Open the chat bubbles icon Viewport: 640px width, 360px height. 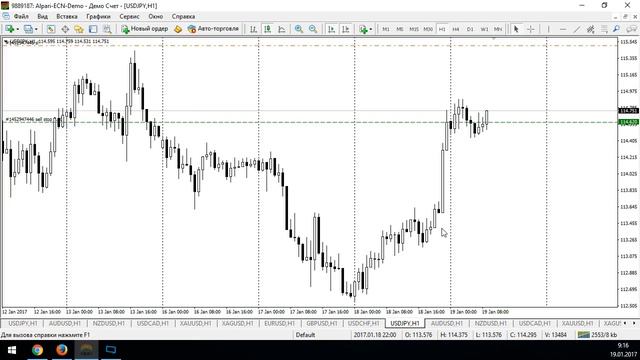(x=631, y=29)
